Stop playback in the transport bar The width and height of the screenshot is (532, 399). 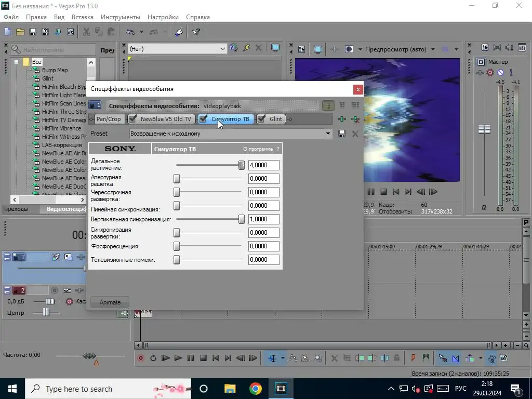tap(203, 358)
